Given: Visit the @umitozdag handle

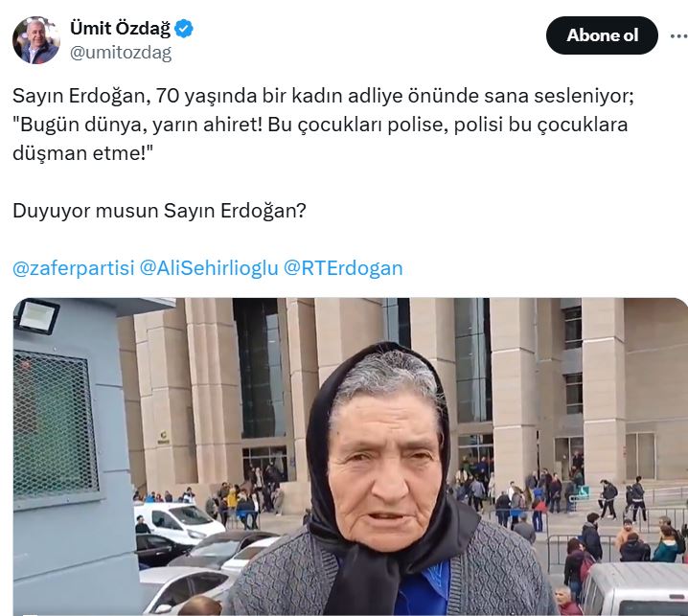Looking at the screenshot, I should (x=121, y=53).
